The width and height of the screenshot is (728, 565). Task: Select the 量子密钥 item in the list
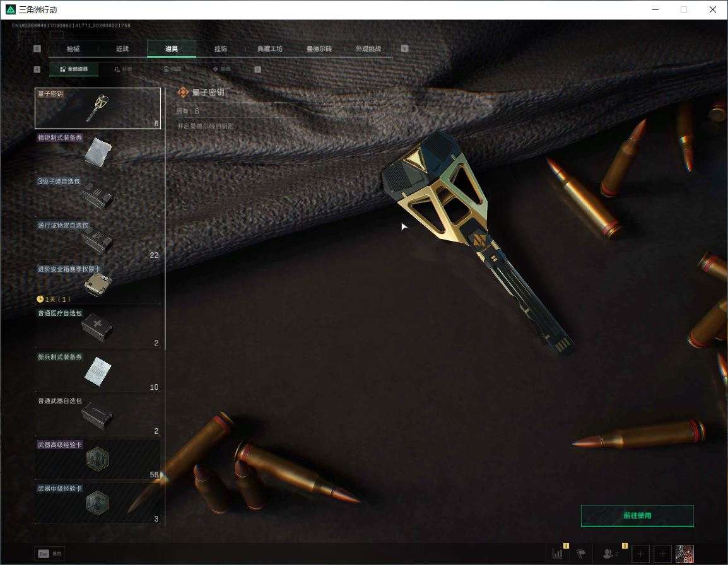click(98, 108)
